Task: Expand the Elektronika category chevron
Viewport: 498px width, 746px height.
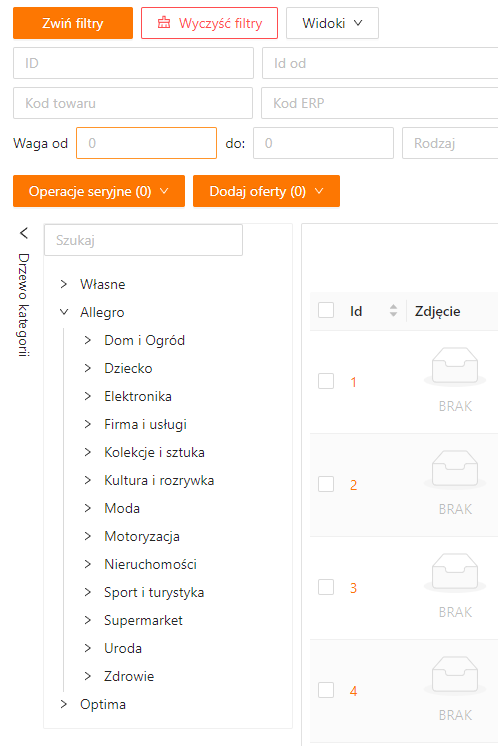Action: 88,396
